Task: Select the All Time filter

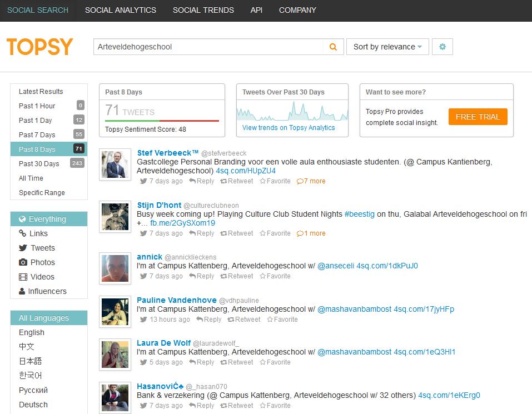Action: (x=49, y=178)
